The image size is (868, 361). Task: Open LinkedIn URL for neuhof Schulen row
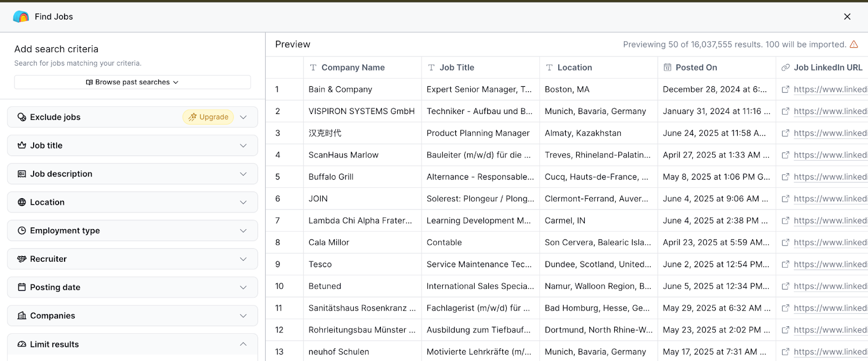tap(831, 352)
